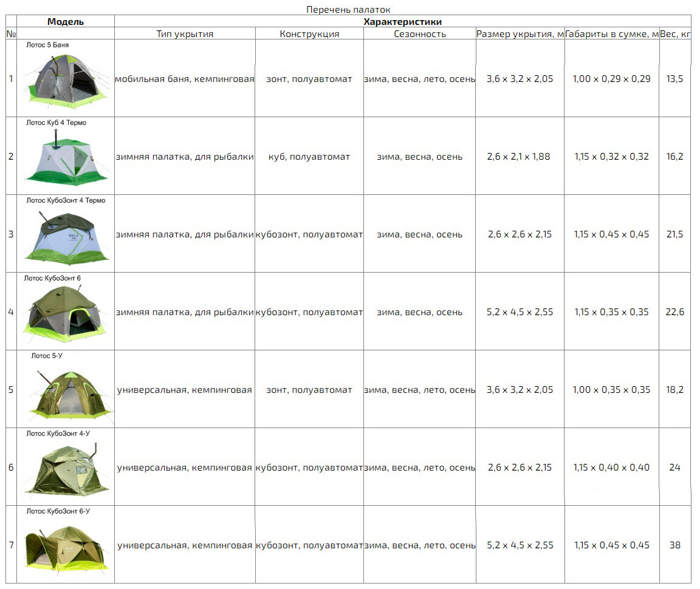Select cell 'куб, полуавтомат'
Screen dimensions: 700x589
pos(309,156)
